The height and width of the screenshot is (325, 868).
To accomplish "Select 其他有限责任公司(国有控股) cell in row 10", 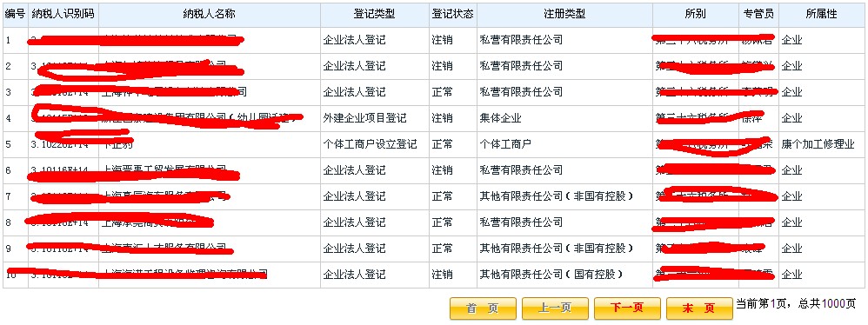I will pos(564,274).
